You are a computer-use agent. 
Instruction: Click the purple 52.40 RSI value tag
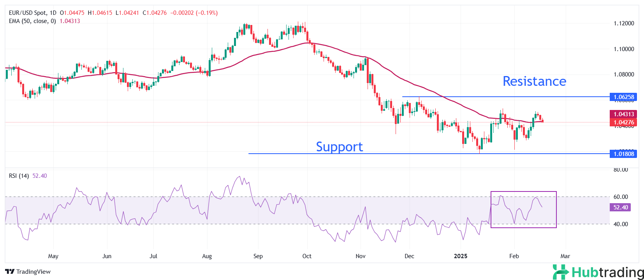(x=620, y=207)
